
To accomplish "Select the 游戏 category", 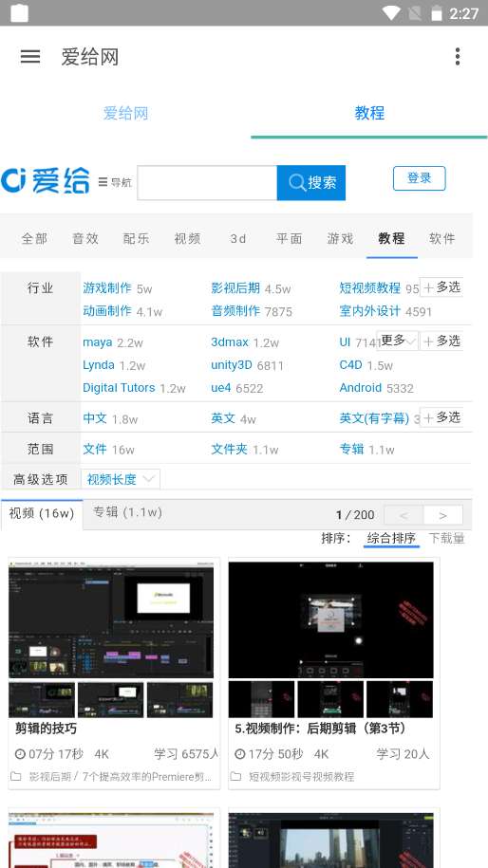I will pyautogui.click(x=340, y=239).
